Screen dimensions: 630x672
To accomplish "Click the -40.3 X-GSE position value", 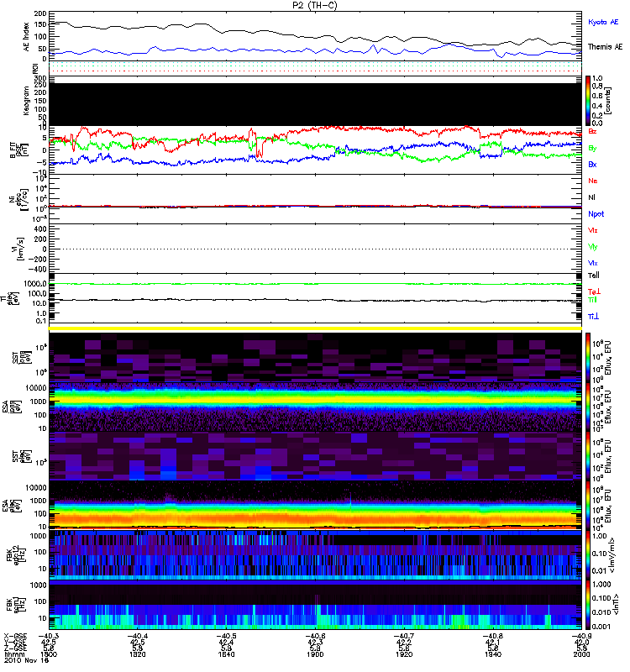I will (50, 636).
